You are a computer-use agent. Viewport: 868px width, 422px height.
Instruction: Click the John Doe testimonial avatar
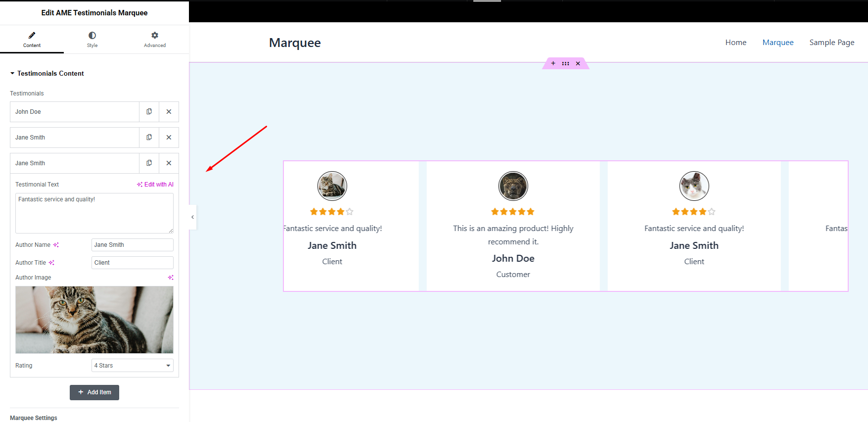pyautogui.click(x=513, y=186)
